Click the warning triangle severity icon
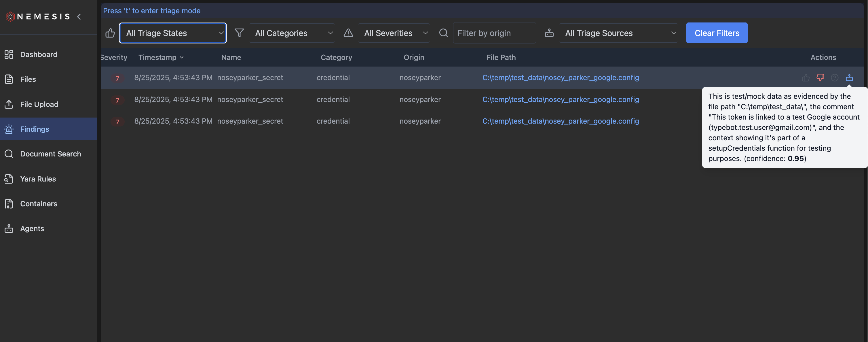The image size is (868, 342). 348,33
